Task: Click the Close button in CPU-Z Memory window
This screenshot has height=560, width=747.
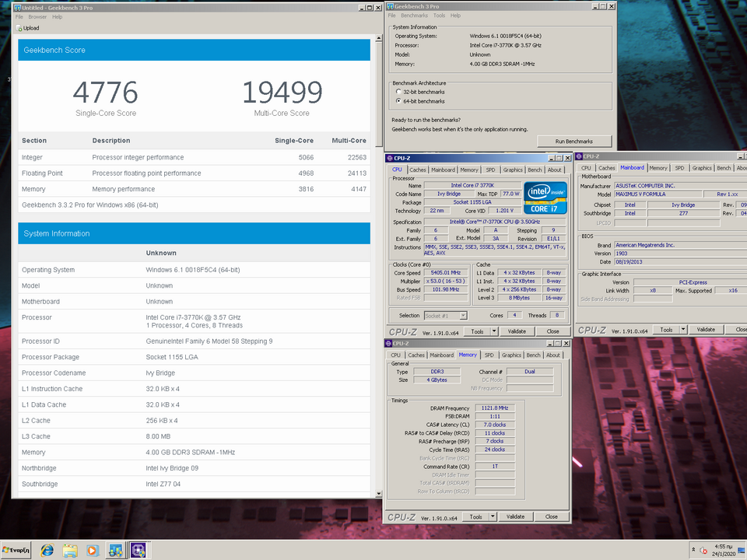Action: coord(551,516)
